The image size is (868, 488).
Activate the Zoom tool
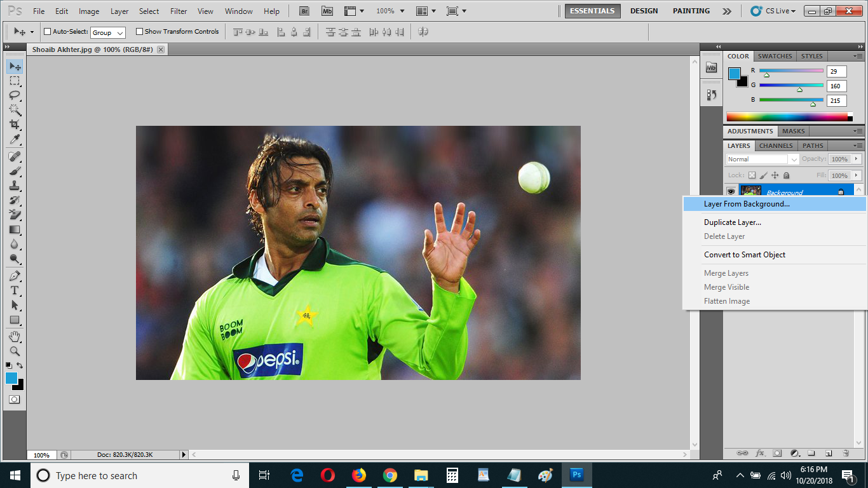tap(15, 350)
